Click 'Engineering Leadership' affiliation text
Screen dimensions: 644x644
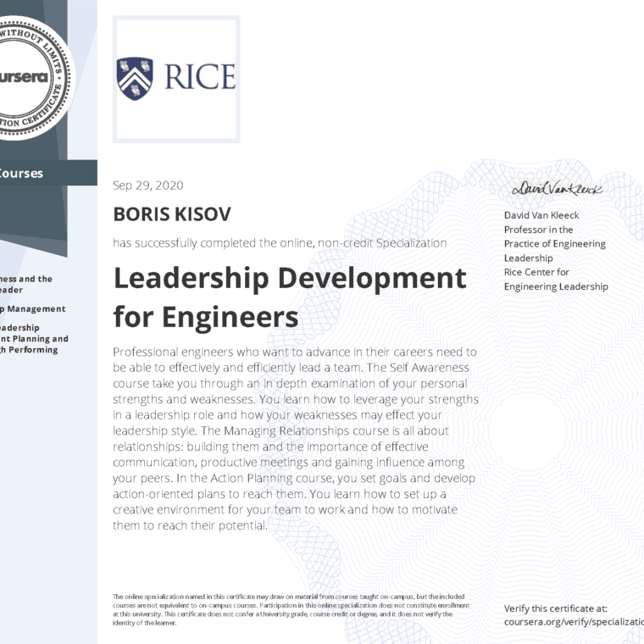pyautogui.click(x=556, y=286)
